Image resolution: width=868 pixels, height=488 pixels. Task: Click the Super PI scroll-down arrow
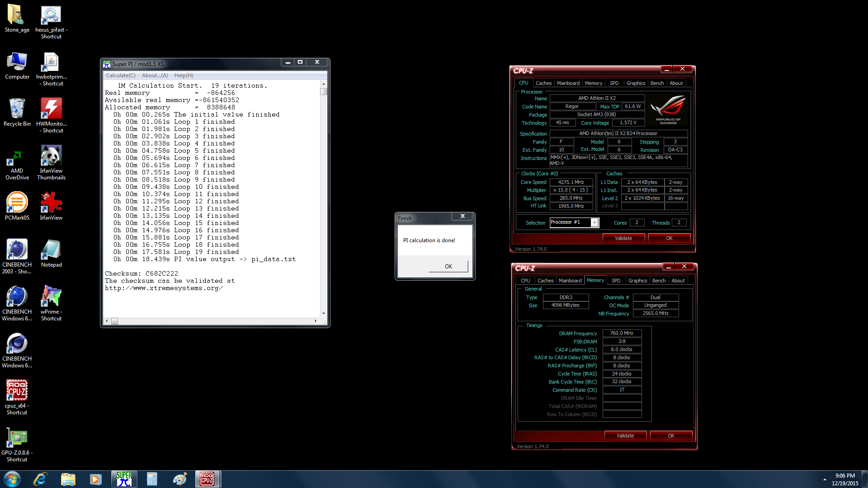tap(323, 313)
